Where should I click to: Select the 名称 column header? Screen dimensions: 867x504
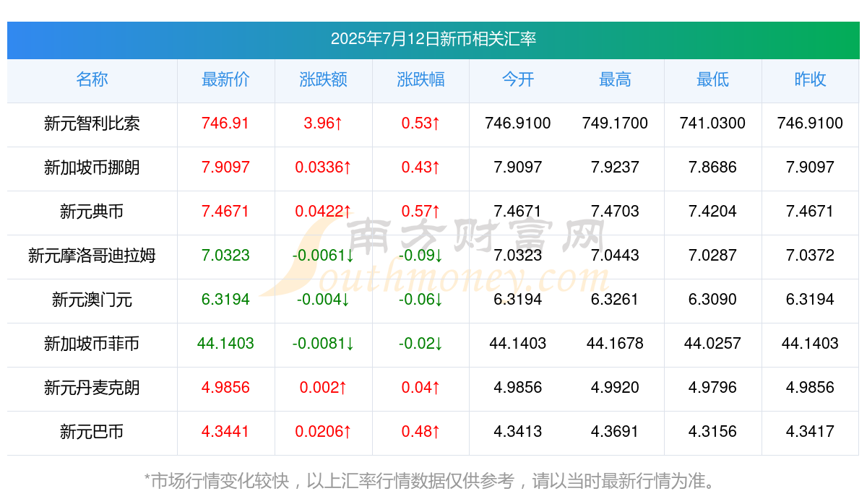click(92, 79)
